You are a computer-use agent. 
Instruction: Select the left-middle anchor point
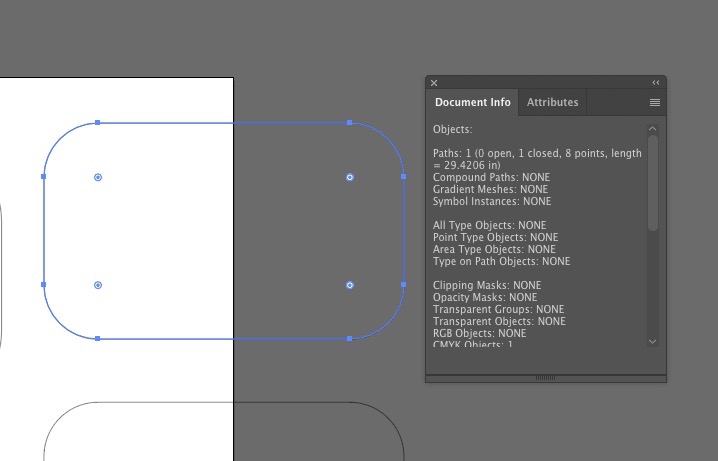(x=44, y=177)
